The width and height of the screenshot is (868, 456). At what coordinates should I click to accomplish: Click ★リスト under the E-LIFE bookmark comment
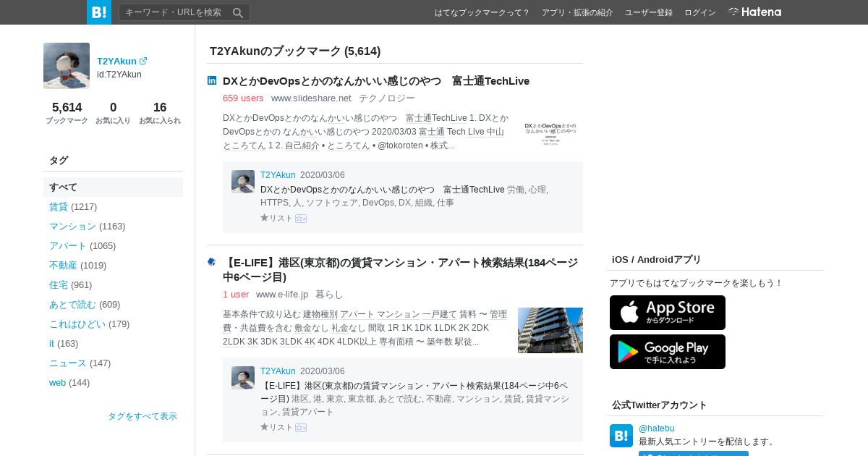[x=276, y=427]
